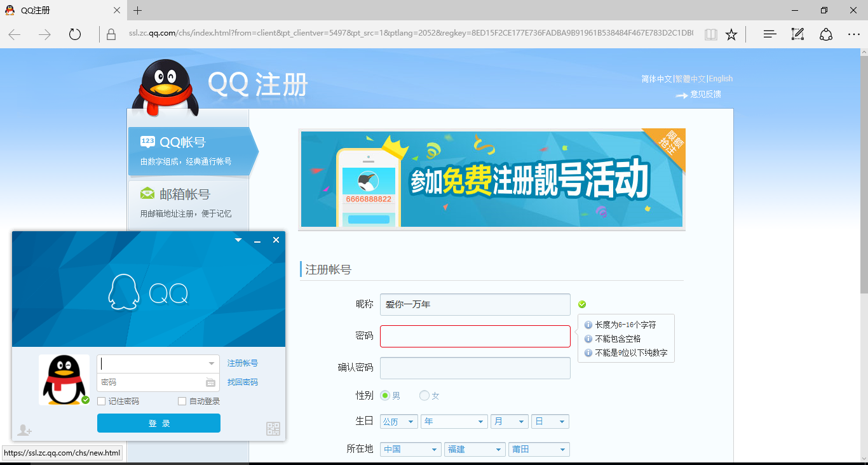The width and height of the screenshot is (868, 465).
Task: Click 注册帐号 link in QQ login
Action: point(243,363)
